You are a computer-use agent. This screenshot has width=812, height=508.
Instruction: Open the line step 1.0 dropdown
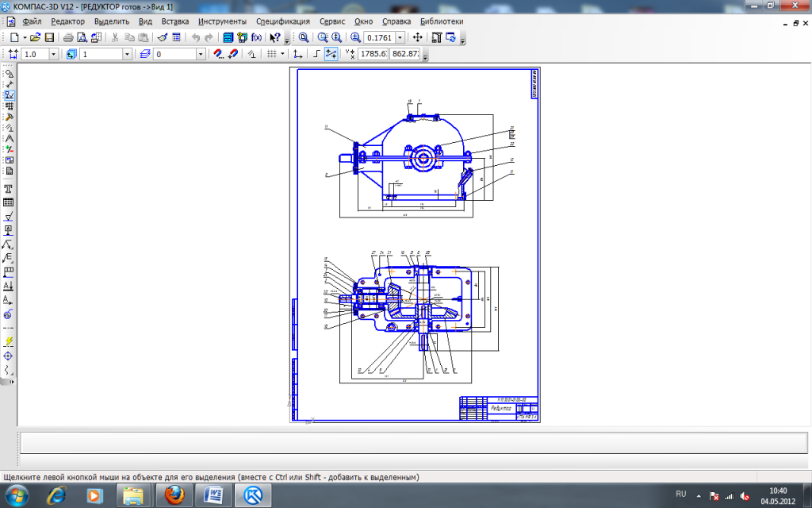[x=53, y=54]
